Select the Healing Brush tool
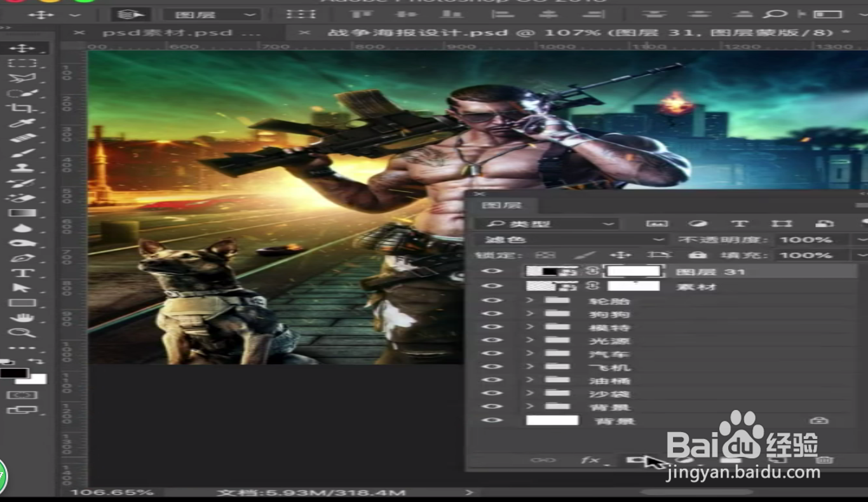The image size is (868, 502). pos(22,138)
